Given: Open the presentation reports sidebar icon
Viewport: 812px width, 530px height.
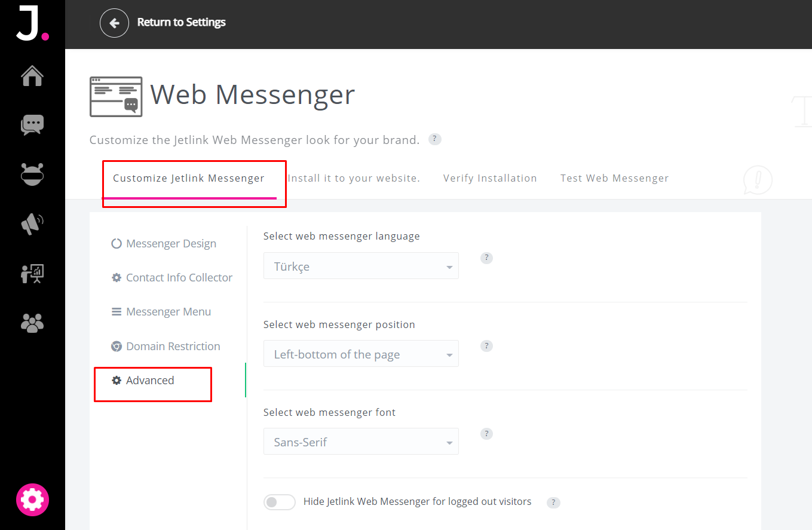Looking at the screenshot, I should [x=32, y=273].
